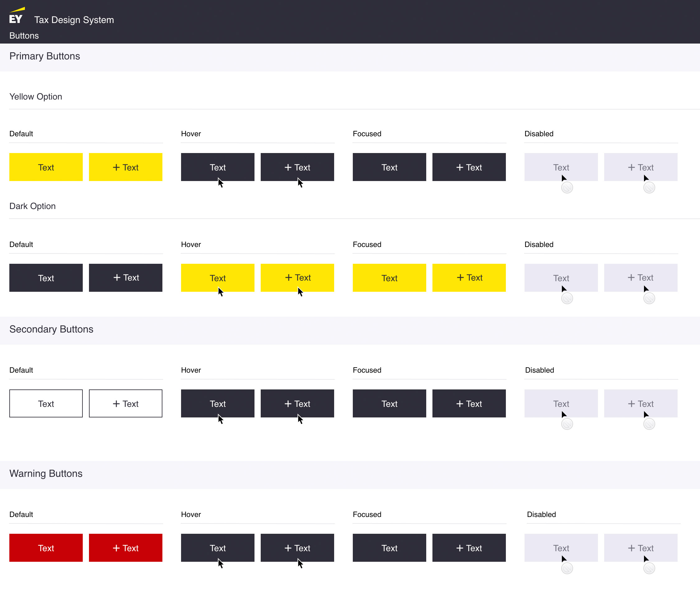This screenshot has width=700, height=591.
Task: Click the plus icon on secondary outlined button
Action: click(x=117, y=403)
